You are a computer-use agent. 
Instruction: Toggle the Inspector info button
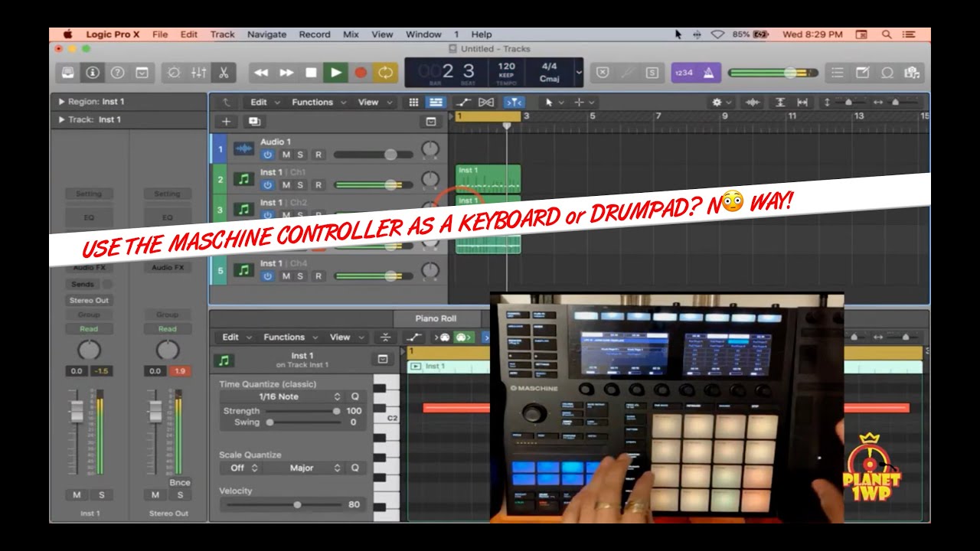[93, 73]
